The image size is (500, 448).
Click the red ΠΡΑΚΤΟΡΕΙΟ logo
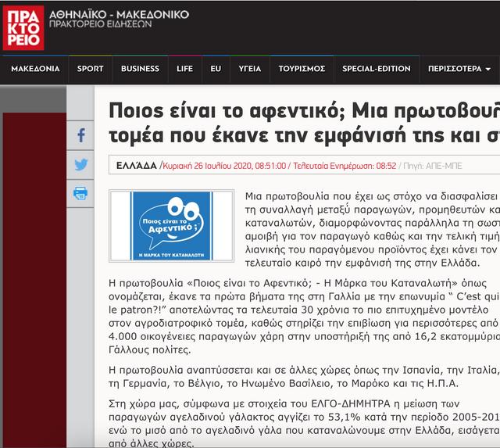pyautogui.click(x=23, y=28)
